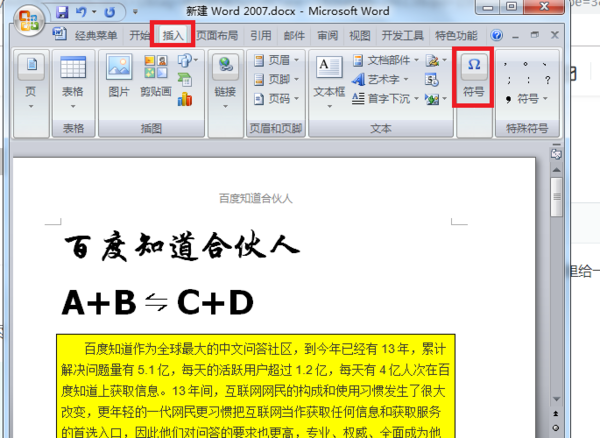
Task: Expand the 链接 links dropdown
Action: 225,106
